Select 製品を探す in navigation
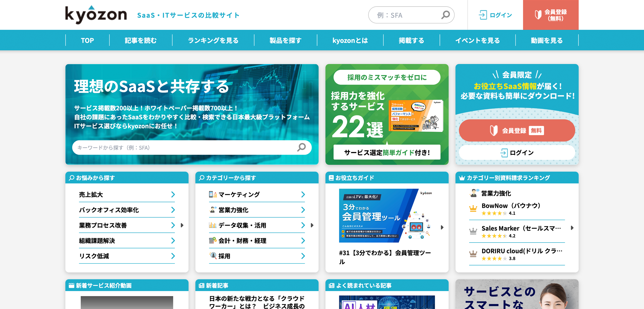644x309 pixels. coord(286,40)
